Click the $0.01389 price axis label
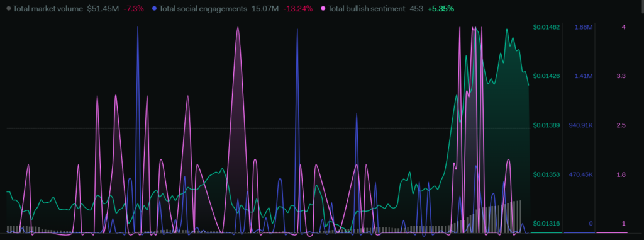The width and height of the screenshot is (644, 240). (547, 125)
